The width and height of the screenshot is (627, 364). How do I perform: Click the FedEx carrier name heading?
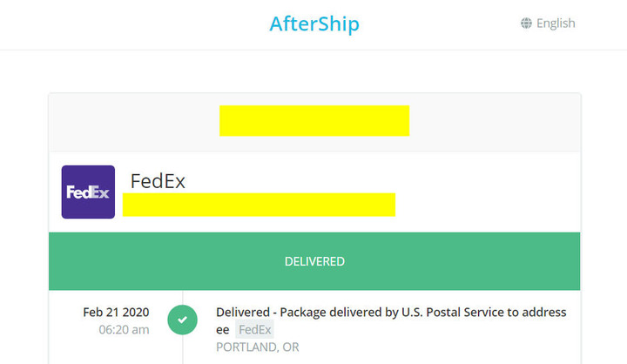point(158,181)
